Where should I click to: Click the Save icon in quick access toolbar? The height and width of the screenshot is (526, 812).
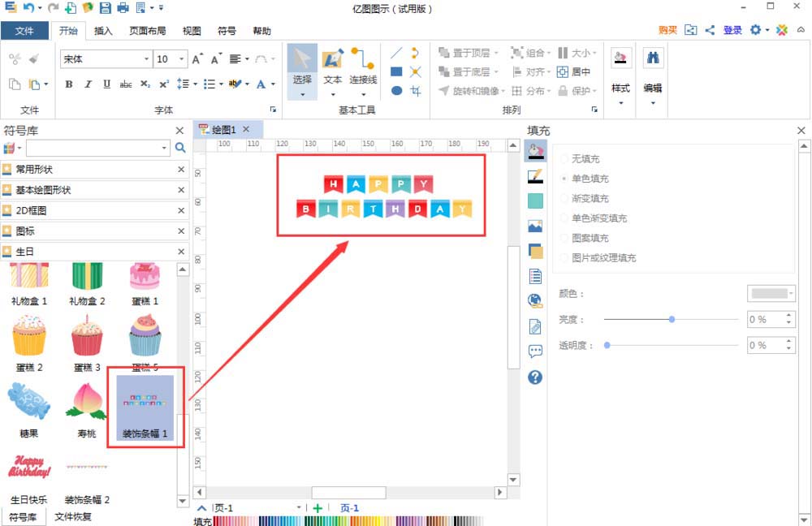point(106,7)
